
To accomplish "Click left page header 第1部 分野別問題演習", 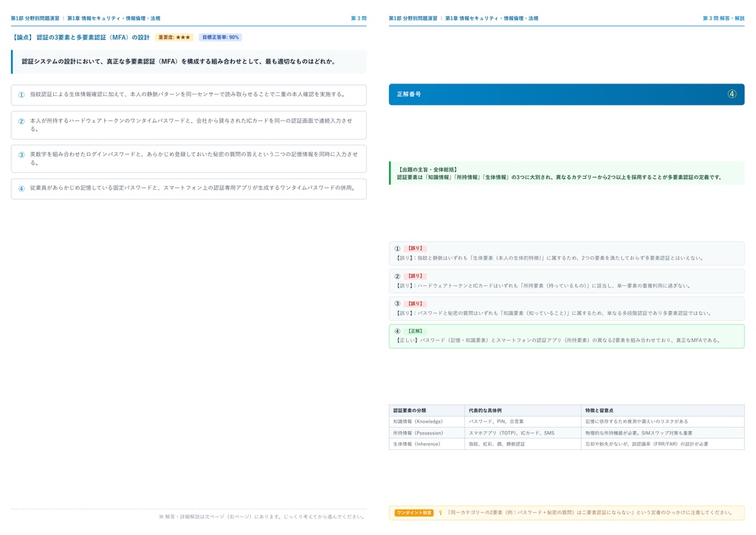I will pos(35,18).
